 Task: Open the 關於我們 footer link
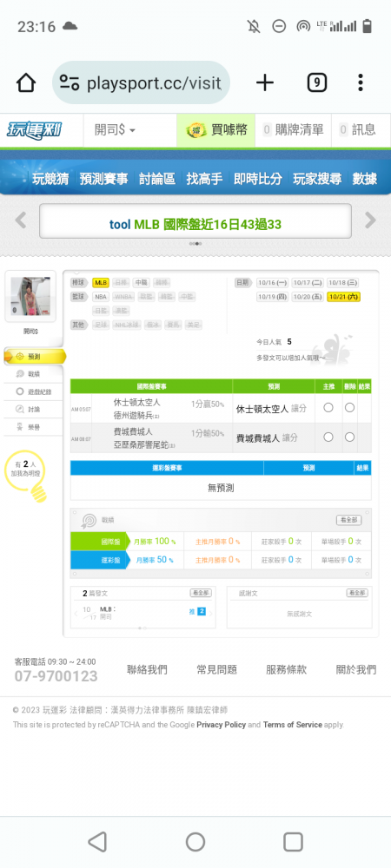pyautogui.click(x=356, y=669)
